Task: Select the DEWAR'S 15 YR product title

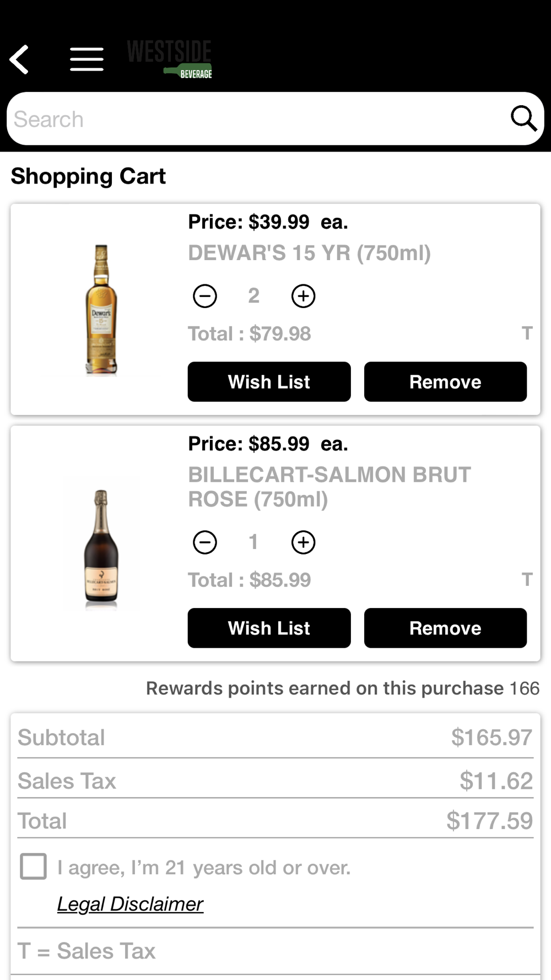Action: click(309, 253)
